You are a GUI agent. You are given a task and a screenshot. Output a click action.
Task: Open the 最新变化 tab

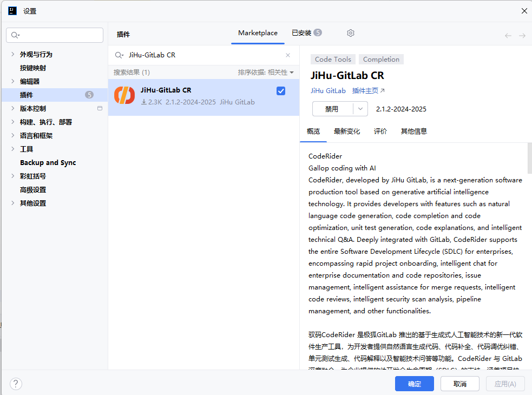tap(347, 131)
